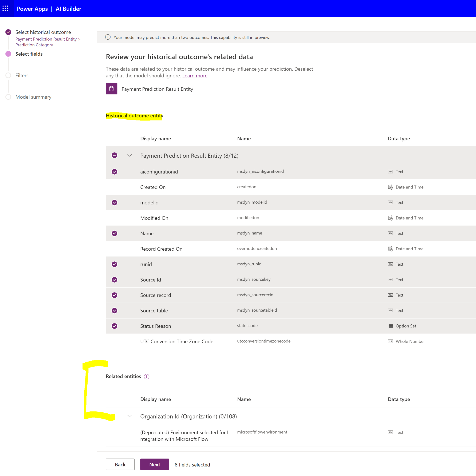Click the Prediction Category breadcrumb text
Screen dimensions: 476x476
[x=34, y=45]
